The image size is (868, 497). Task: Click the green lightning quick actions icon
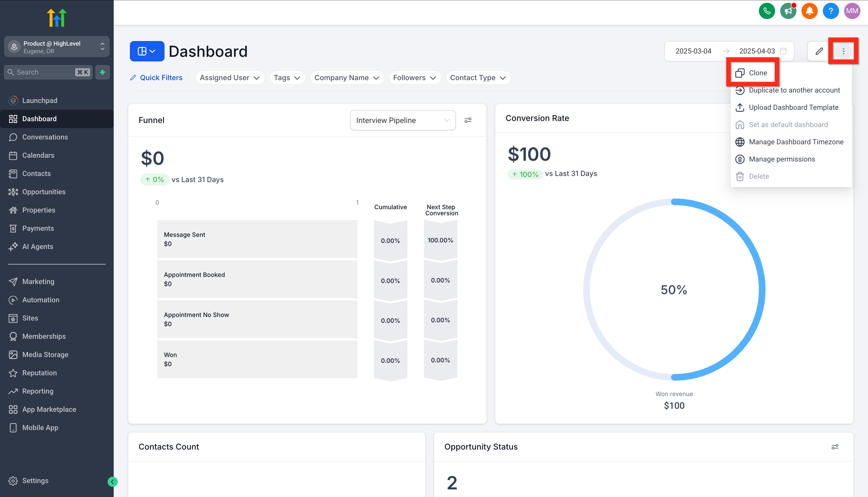103,72
